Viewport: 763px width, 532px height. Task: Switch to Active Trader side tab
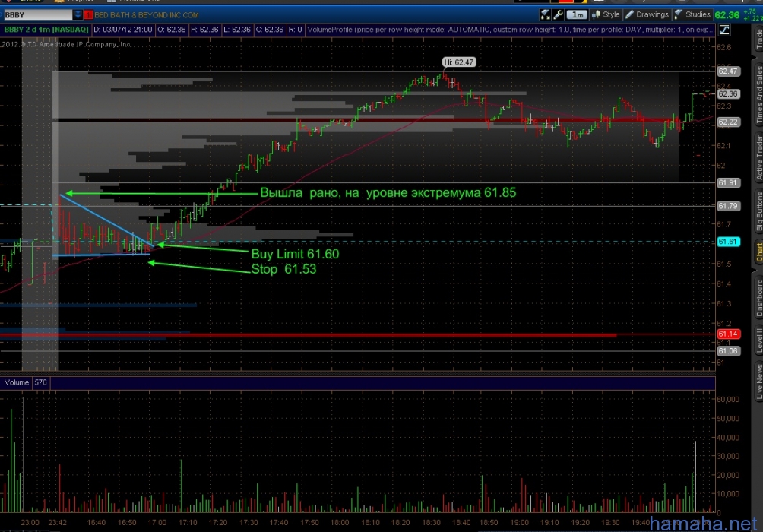coord(758,158)
